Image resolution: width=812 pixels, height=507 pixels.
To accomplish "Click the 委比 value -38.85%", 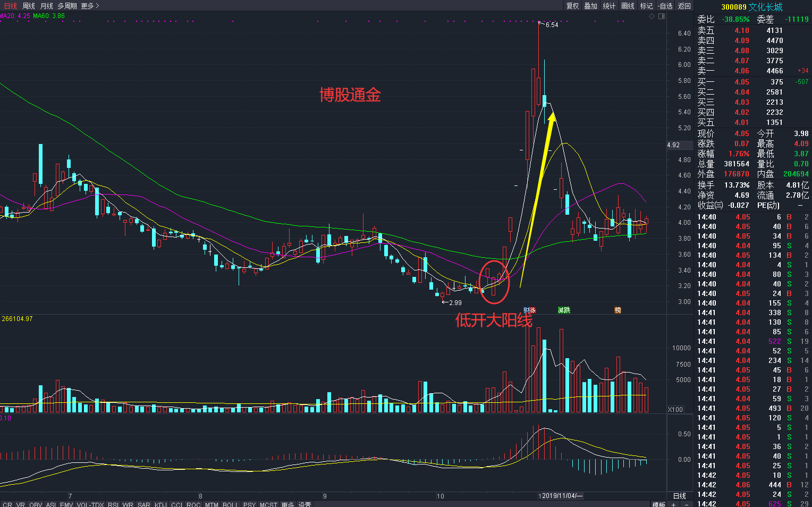I will [735, 19].
